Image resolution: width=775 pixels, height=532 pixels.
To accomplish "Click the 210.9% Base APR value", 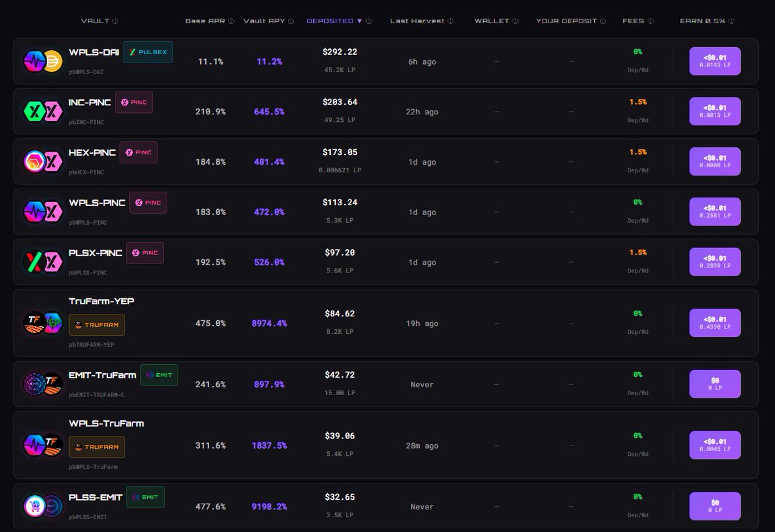I will 211,112.
